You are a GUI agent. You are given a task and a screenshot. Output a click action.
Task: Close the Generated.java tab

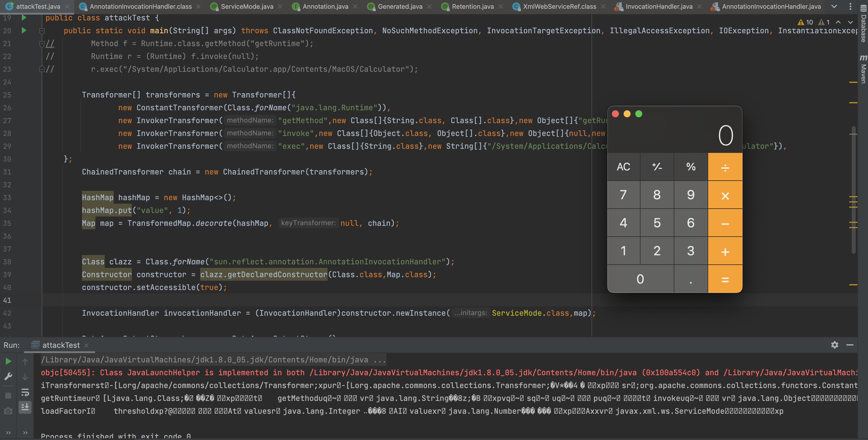pos(429,6)
